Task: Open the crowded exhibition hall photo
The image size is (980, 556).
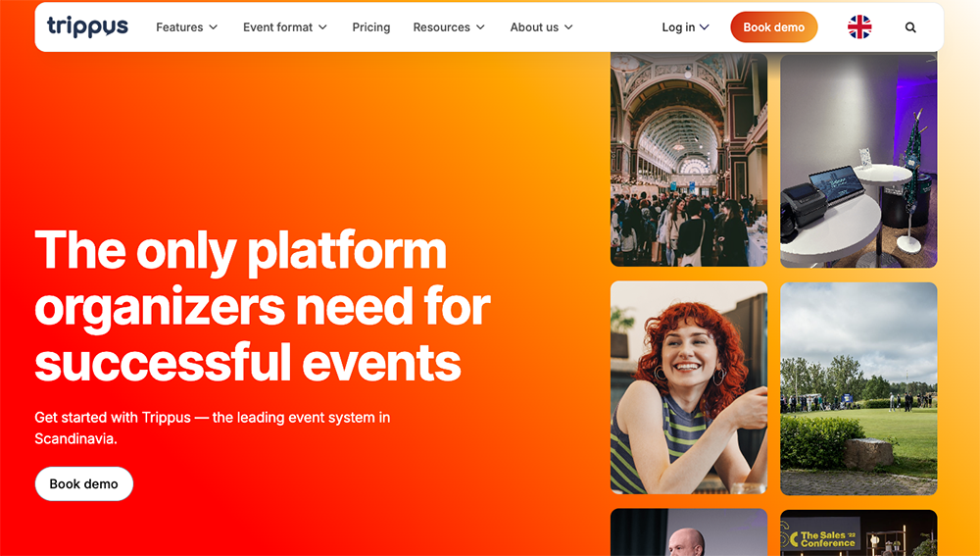Action: tap(688, 160)
